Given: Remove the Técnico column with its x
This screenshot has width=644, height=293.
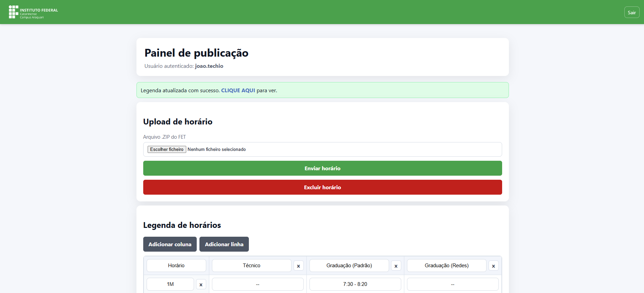Looking at the screenshot, I should (298, 266).
